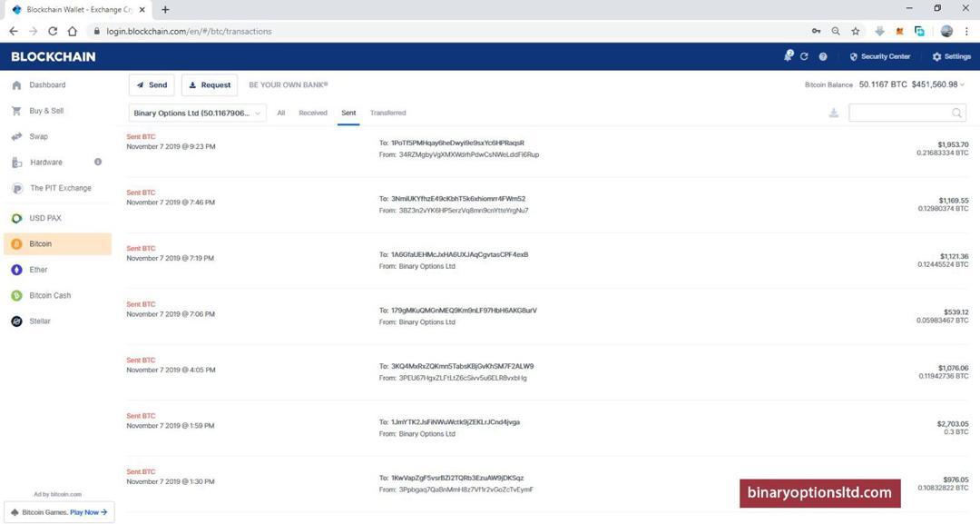Click the orange Bitcoin coin icon
980x524 pixels.
click(x=17, y=244)
